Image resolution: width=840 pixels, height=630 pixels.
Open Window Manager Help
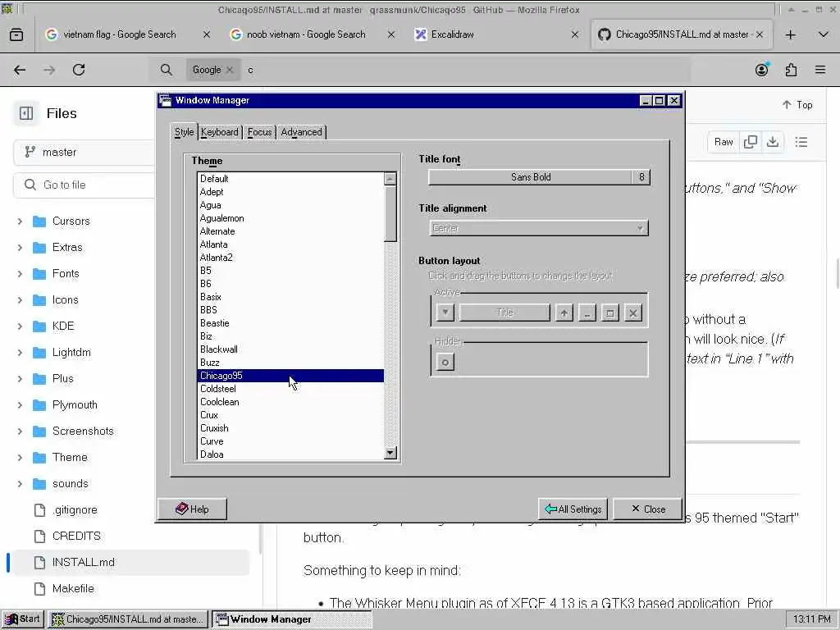pos(192,509)
